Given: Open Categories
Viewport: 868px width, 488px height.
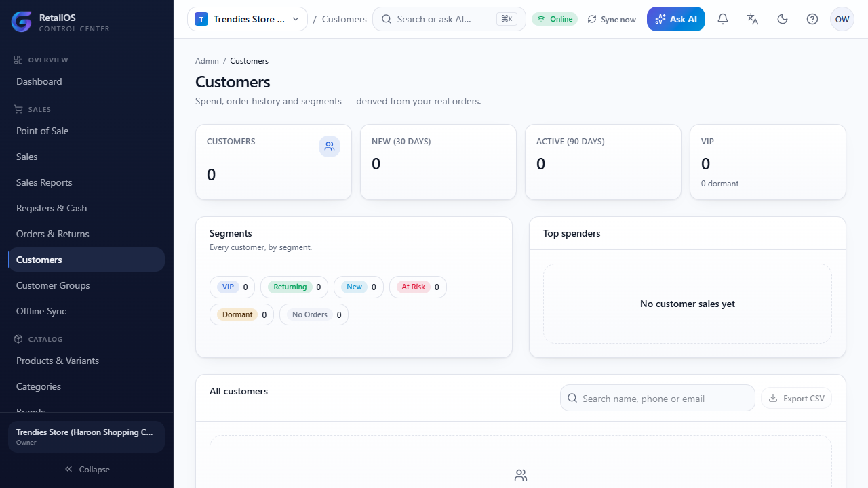Looking at the screenshot, I should [86, 386].
